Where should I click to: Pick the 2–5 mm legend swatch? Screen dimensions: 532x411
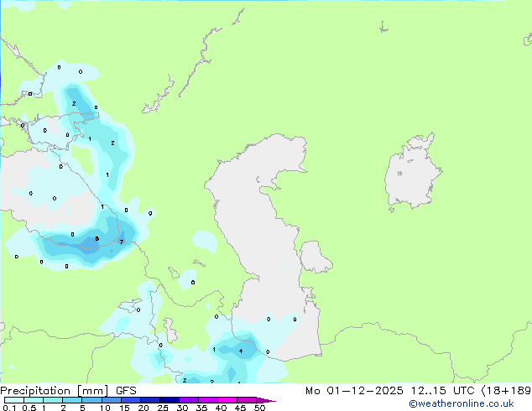(72, 400)
